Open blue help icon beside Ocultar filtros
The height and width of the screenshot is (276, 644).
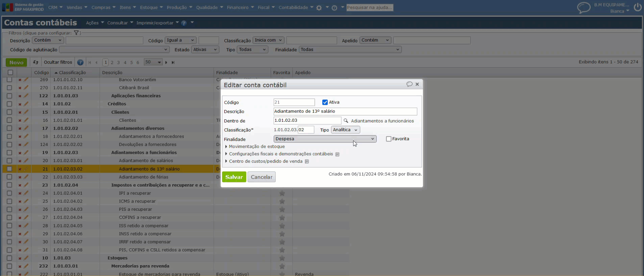80,62
